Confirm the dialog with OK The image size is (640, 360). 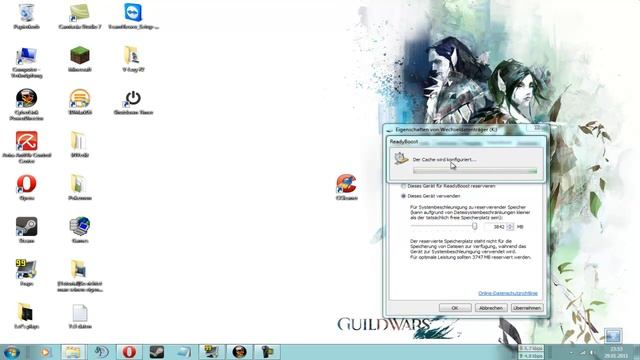coord(455,308)
